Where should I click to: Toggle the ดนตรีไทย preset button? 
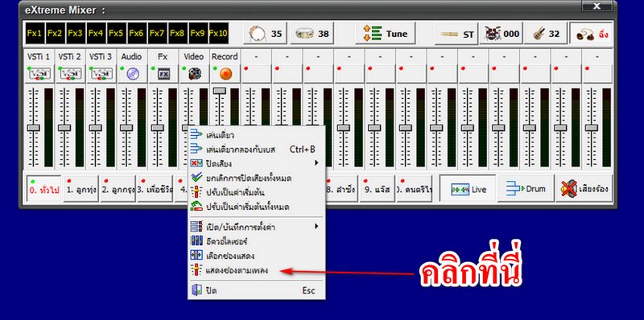pyautogui.click(x=415, y=189)
